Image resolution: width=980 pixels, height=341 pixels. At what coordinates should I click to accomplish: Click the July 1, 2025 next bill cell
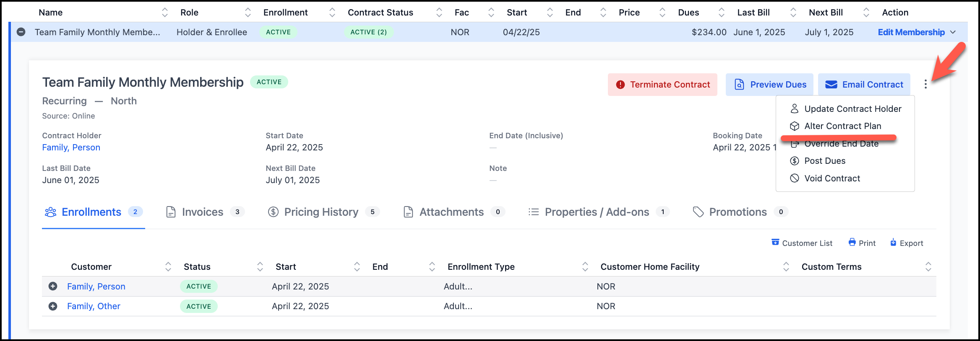click(x=829, y=32)
